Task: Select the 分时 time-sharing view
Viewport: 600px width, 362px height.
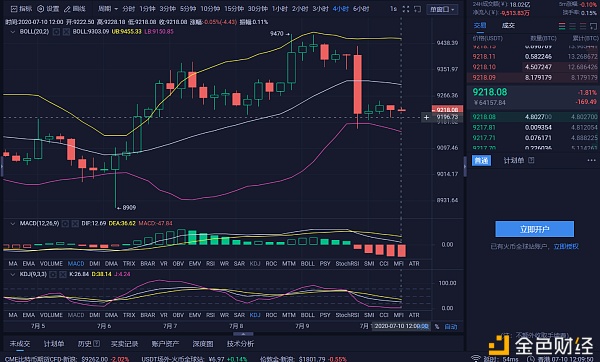Action: click(x=129, y=8)
